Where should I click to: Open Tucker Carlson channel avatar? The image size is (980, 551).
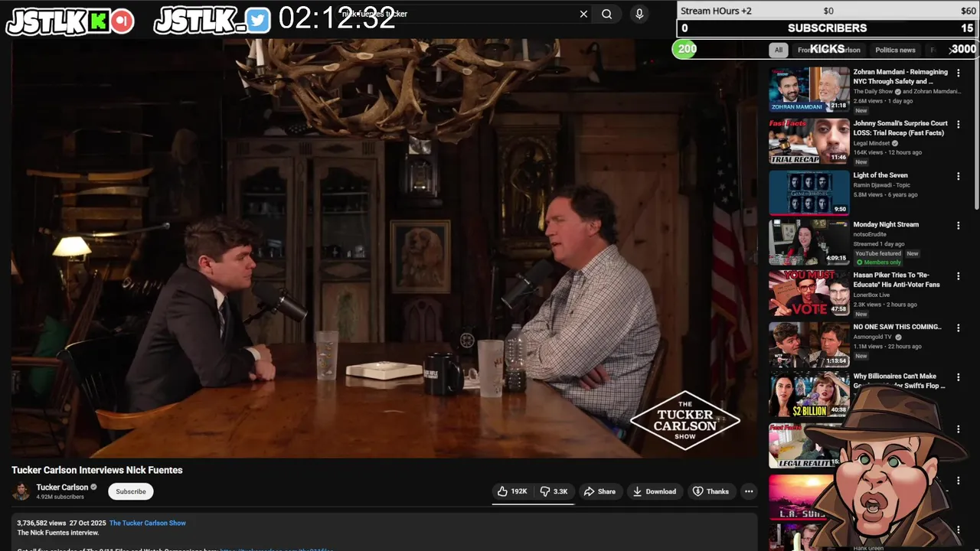click(21, 491)
